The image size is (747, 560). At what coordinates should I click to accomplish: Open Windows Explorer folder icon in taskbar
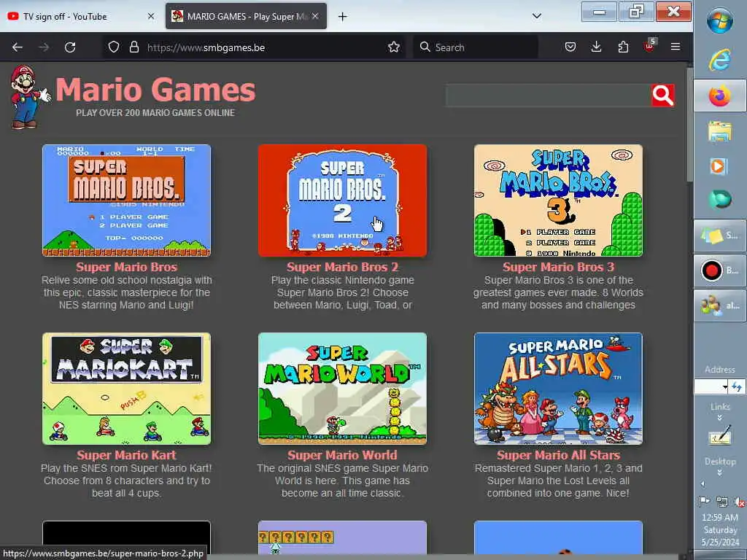click(x=720, y=131)
